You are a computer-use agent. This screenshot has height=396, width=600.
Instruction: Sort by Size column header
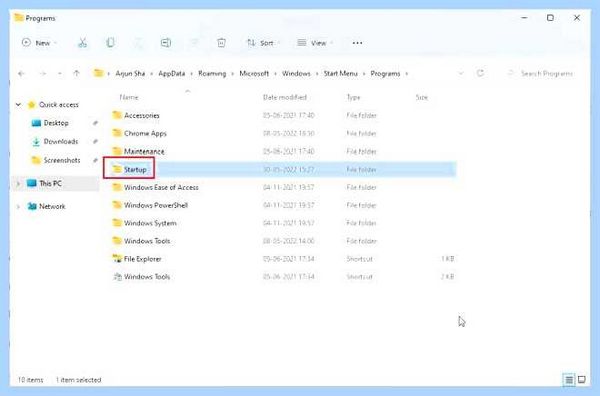421,98
